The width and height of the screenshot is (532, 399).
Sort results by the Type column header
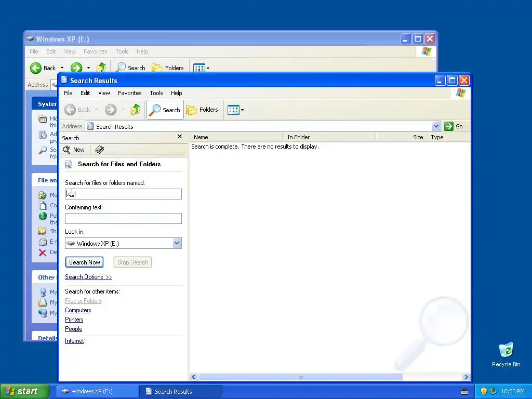tap(448, 137)
